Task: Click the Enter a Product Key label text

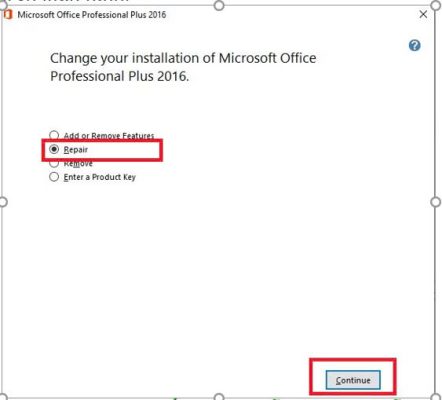Action: [100, 177]
